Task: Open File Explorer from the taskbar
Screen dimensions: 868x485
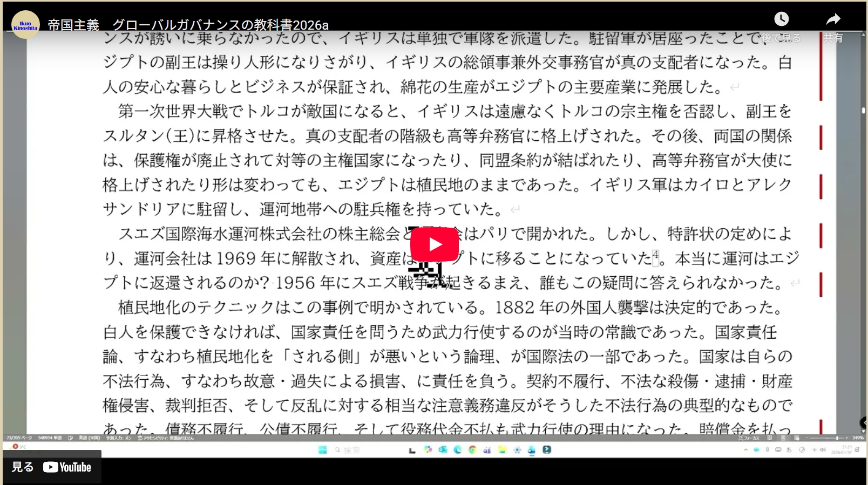Action: (502, 450)
